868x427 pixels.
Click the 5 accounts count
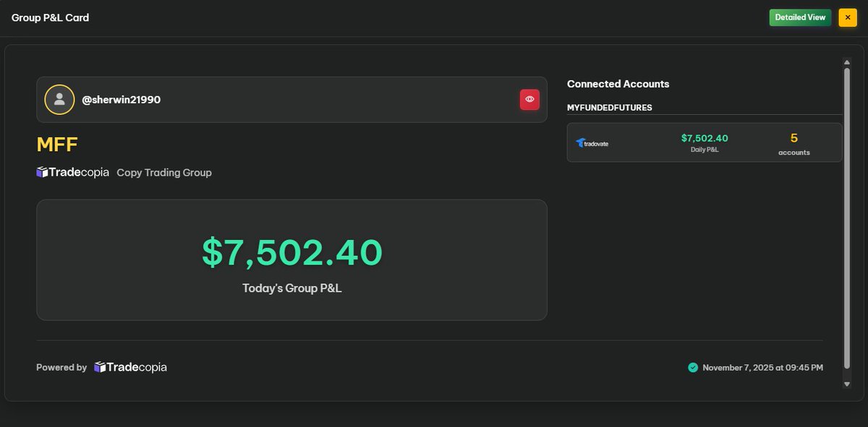(794, 138)
